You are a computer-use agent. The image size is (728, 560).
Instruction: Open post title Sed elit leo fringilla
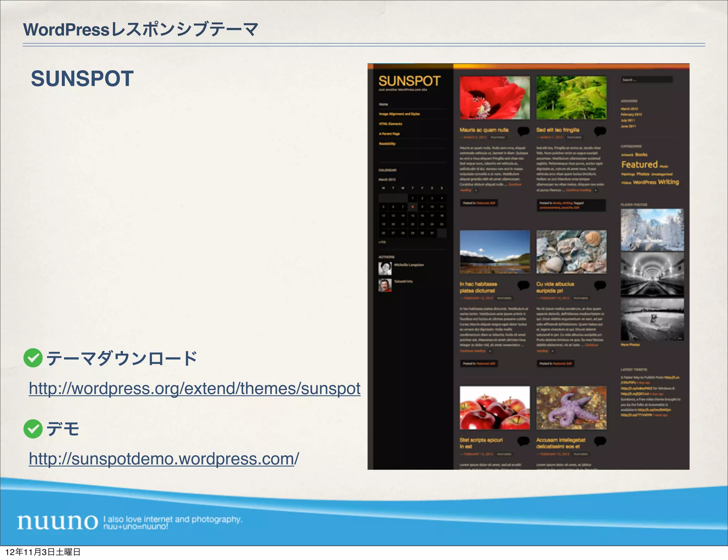pyautogui.click(x=558, y=130)
